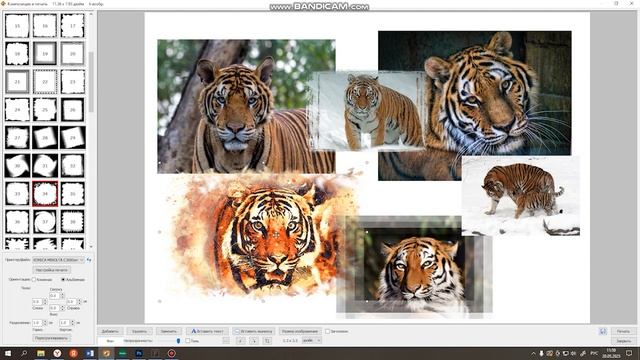
Task: Choose mask thumbnail number 32
Action: pyautogui.click(x=73, y=165)
